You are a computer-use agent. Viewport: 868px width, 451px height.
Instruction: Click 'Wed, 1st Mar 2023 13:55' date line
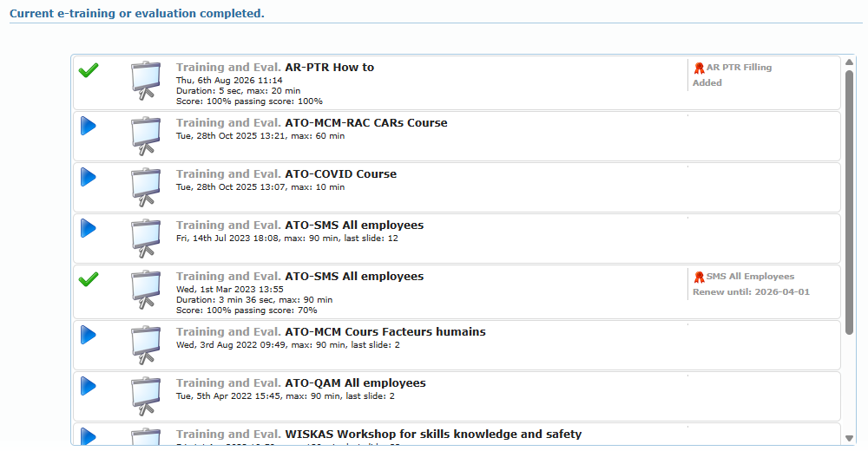[x=230, y=289]
